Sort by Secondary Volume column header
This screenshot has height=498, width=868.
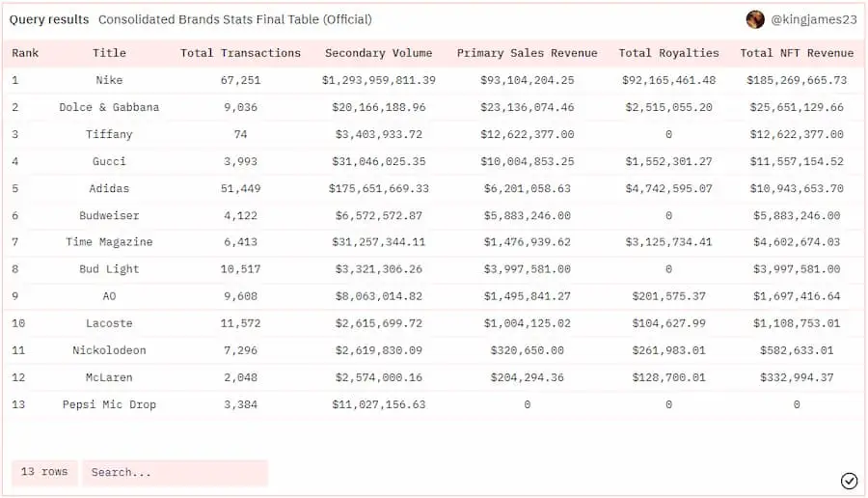click(378, 53)
